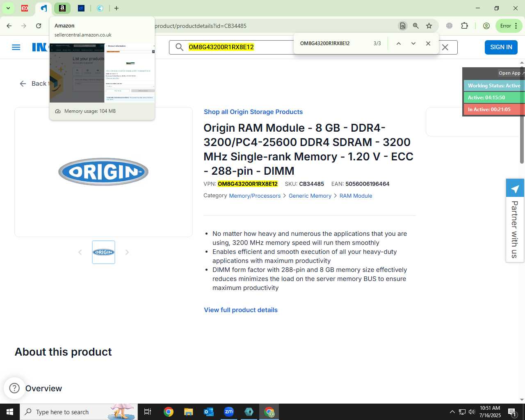Click the In Active: 00:21:05 timer
The height and width of the screenshot is (420, 525).
coord(494,110)
